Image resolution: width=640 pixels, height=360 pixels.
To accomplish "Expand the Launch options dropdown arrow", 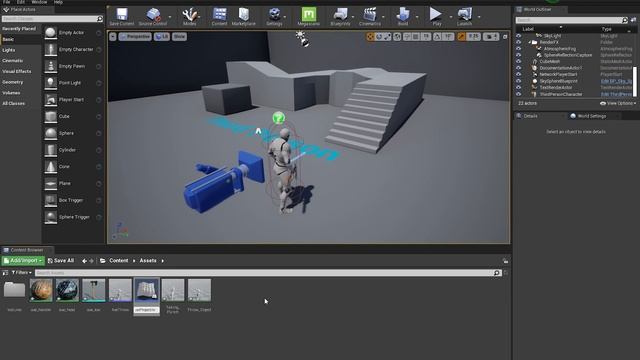I will [479, 17].
